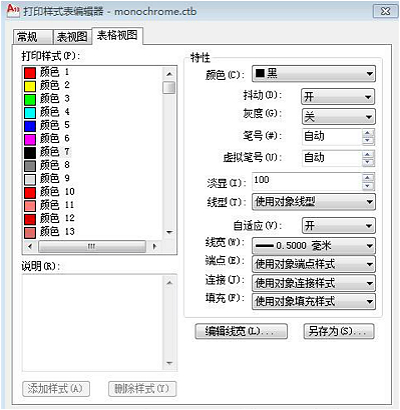Image resolution: width=400 pixels, height=410 pixels.
Task: Select the yellow 颜色 2 plot style
Action: (x=47, y=85)
